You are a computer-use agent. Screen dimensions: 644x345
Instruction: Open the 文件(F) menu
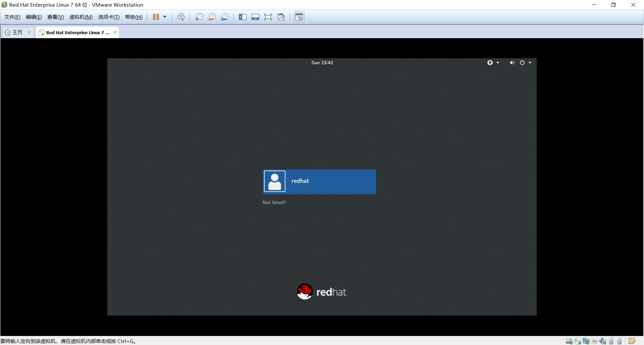click(12, 17)
